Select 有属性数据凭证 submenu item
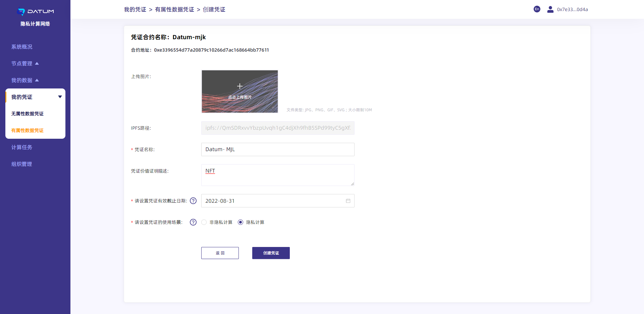Screen dimensions: 644x314 coord(28,130)
